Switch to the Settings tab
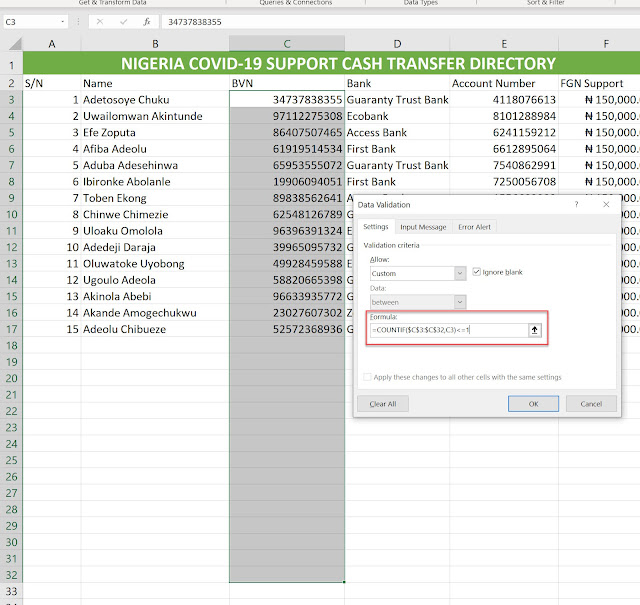Screen dimensions: 640x605 (x=376, y=227)
